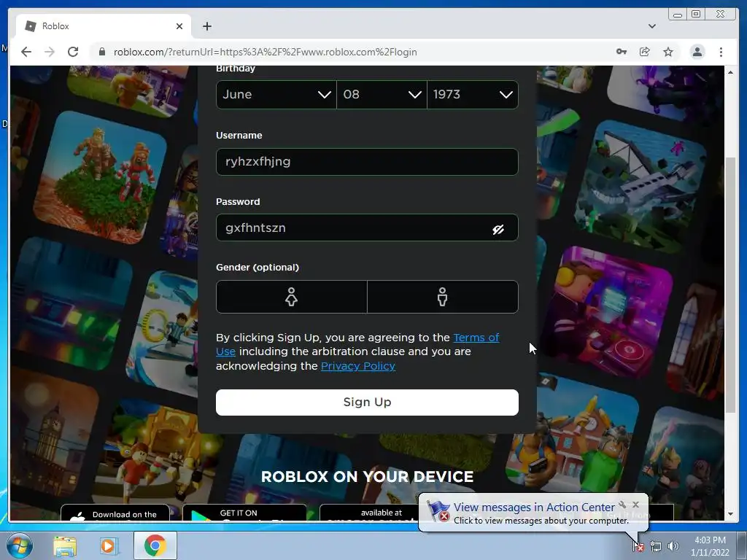Viewport: 747px width, 560px height.
Task: Click the Username field
Action: point(367,162)
